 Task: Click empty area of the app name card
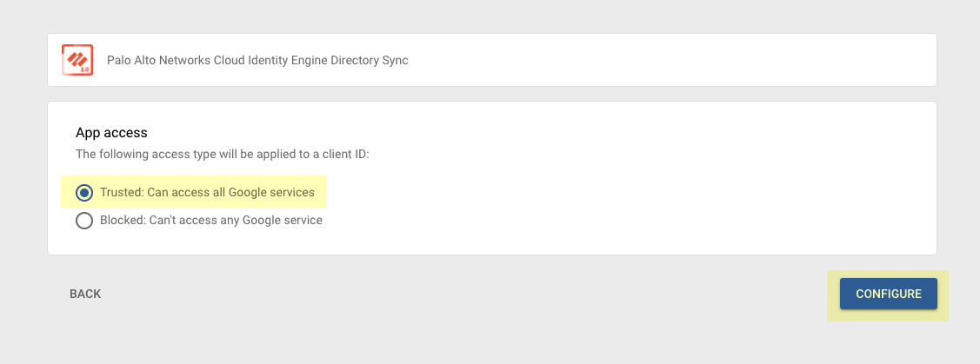tap(678, 61)
